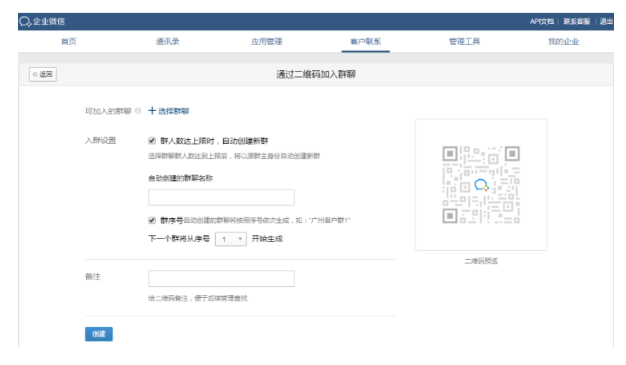Open the 我的企业 tab
This screenshot has width=626, height=365.
point(563,42)
